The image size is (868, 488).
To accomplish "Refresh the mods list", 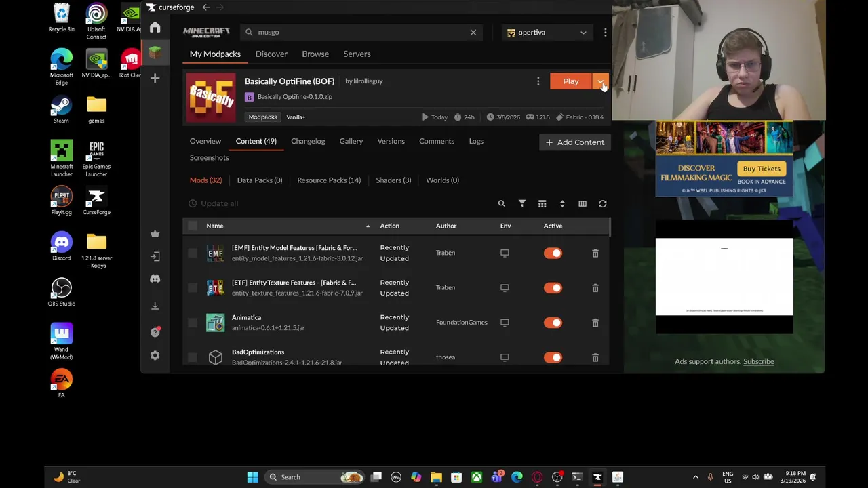I will (x=602, y=203).
